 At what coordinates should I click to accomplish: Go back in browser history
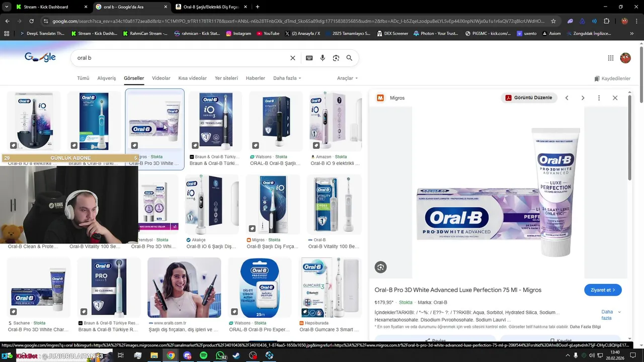tap(7, 21)
